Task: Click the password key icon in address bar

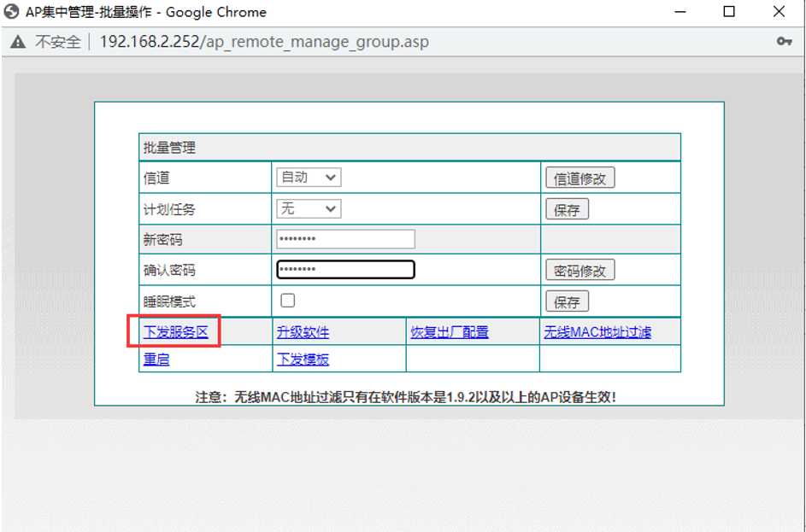Action: click(x=784, y=42)
